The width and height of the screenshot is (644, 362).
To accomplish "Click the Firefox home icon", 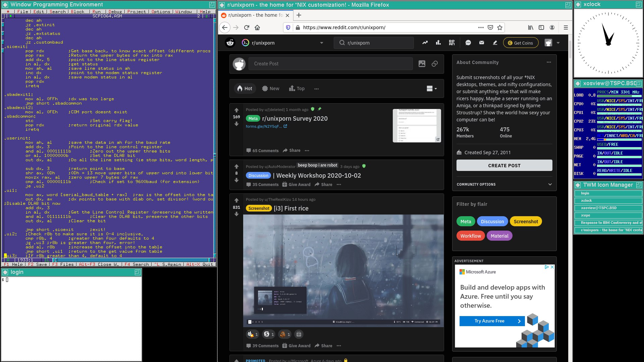I will [257, 27].
